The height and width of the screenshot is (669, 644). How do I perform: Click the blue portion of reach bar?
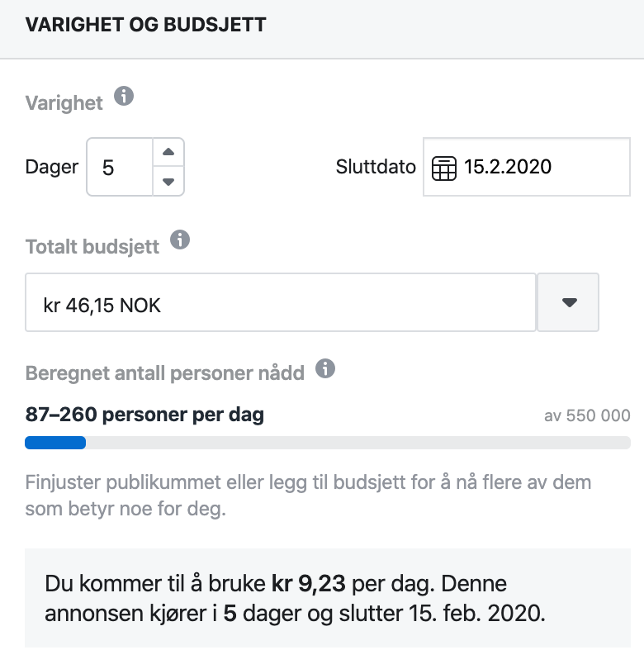(x=55, y=443)
